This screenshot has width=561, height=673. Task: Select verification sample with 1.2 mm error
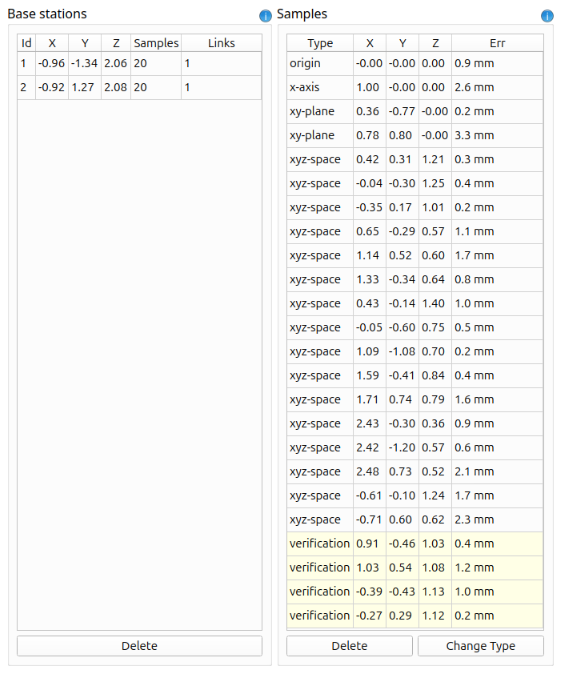(x=415, y=568)
